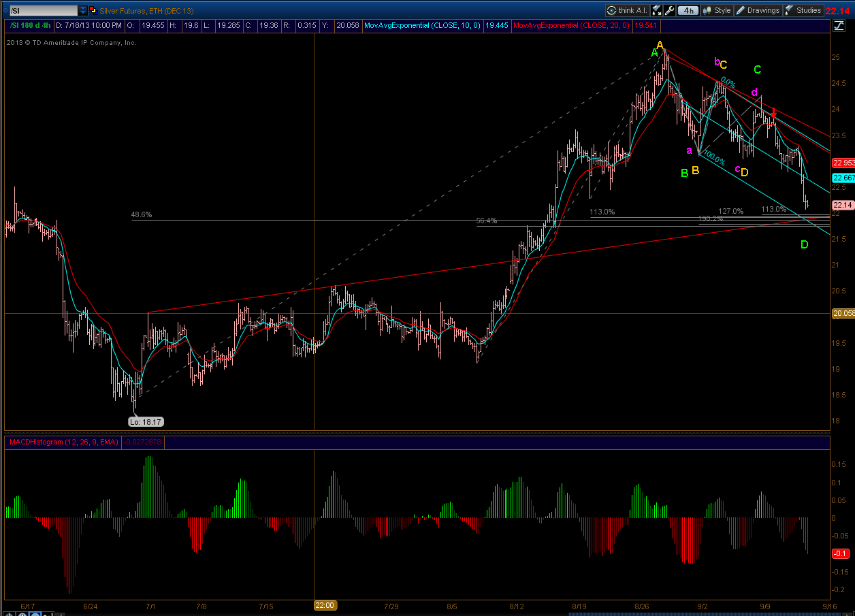Click the yellow letter A wave label
Image resolution: width=855 pixels, height=616 pixels.
click(660, 46)
